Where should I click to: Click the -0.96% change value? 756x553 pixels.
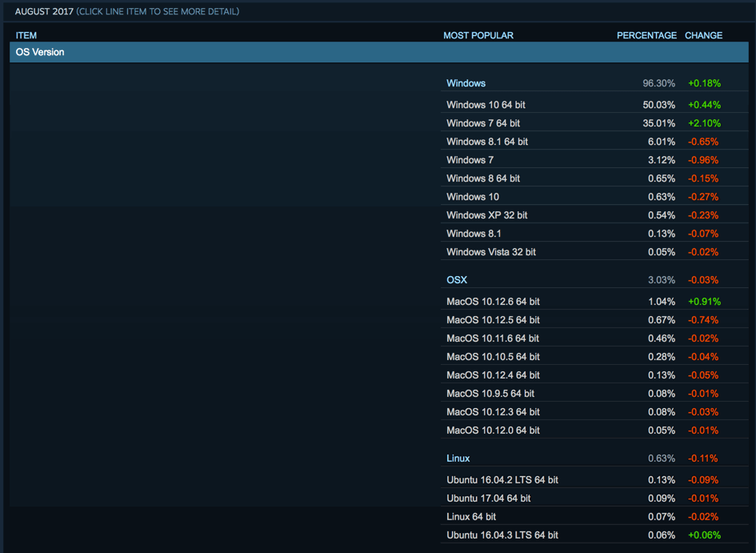click(x=703, y=160)
